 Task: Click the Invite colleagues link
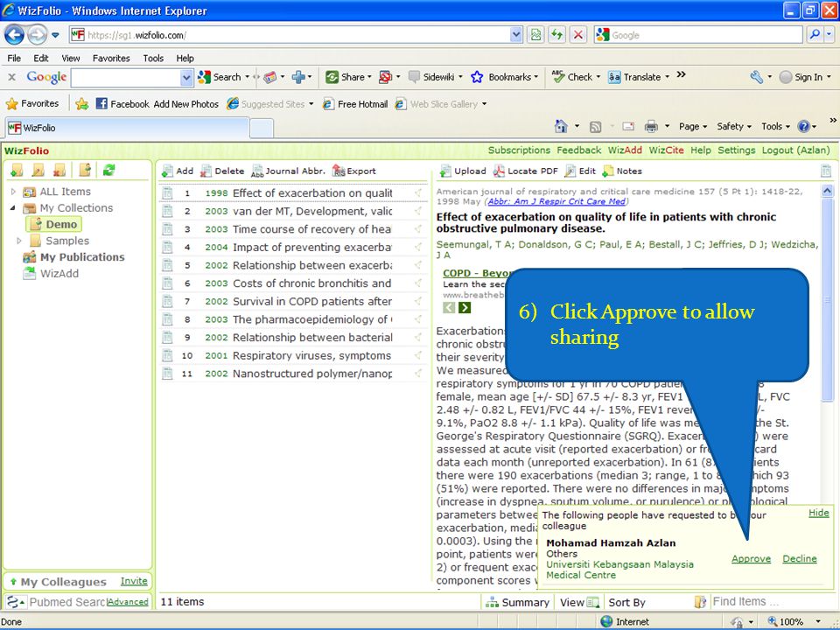(x=134, y=581)
